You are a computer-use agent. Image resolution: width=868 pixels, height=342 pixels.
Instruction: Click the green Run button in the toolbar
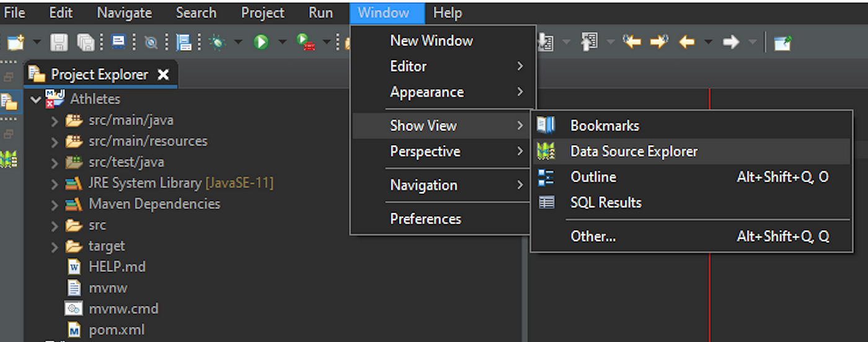[261, 42]
